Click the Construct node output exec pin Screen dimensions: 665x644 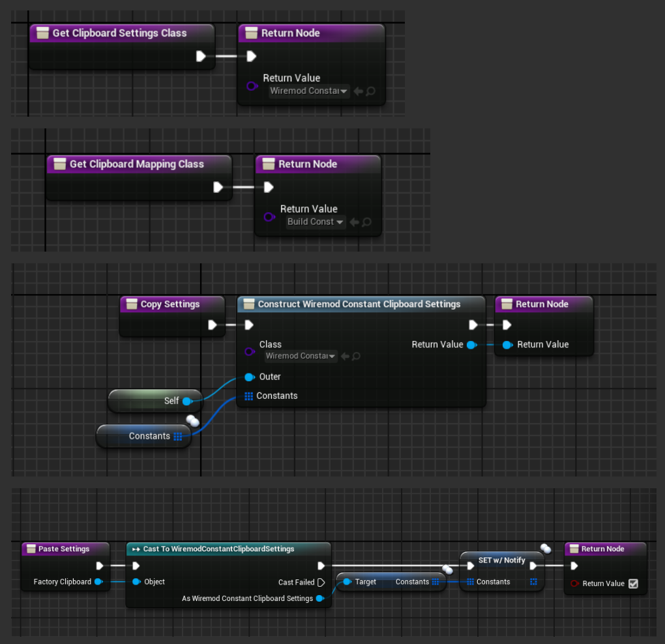473,325
